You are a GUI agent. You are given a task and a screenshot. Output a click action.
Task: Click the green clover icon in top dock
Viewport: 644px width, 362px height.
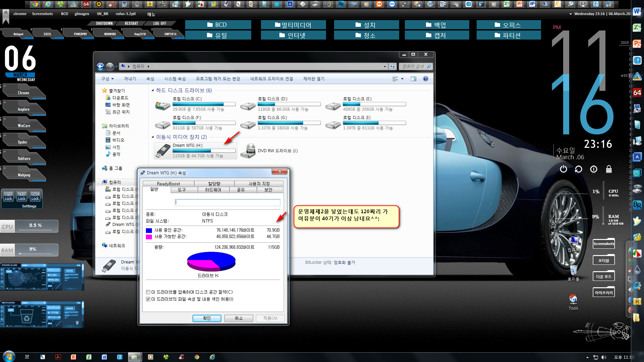(61, 4)
